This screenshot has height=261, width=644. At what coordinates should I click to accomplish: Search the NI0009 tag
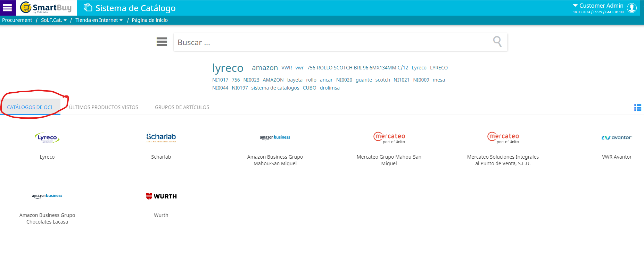click(x=421, y=80)
